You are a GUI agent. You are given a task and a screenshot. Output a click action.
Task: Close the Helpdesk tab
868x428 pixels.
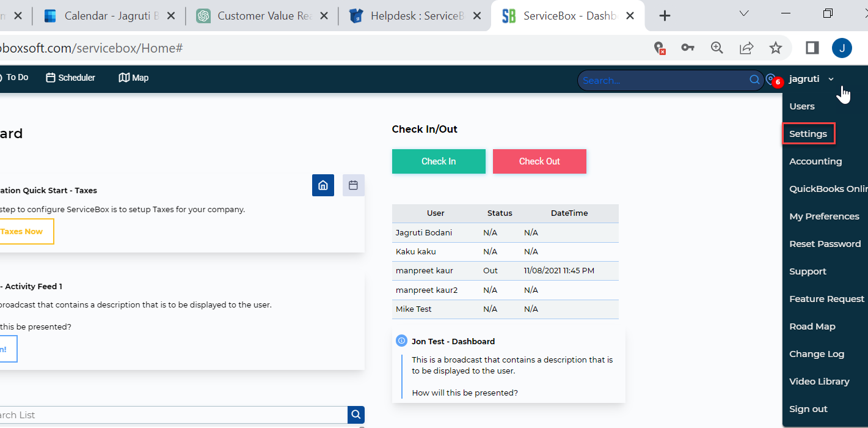click(x=477, y=16)
